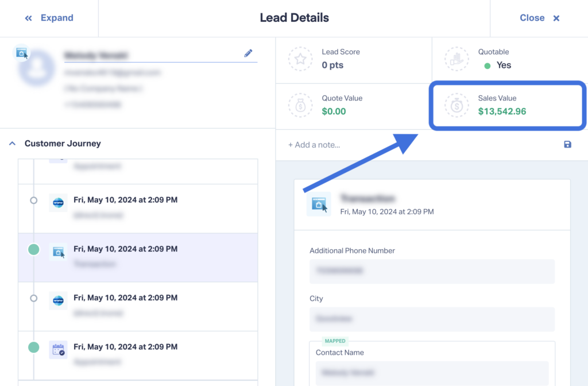Image resolution: width=588 pixels, height=386 pixels.
Task: Click the lower web visit www icon
Action: tap(58, 300)
